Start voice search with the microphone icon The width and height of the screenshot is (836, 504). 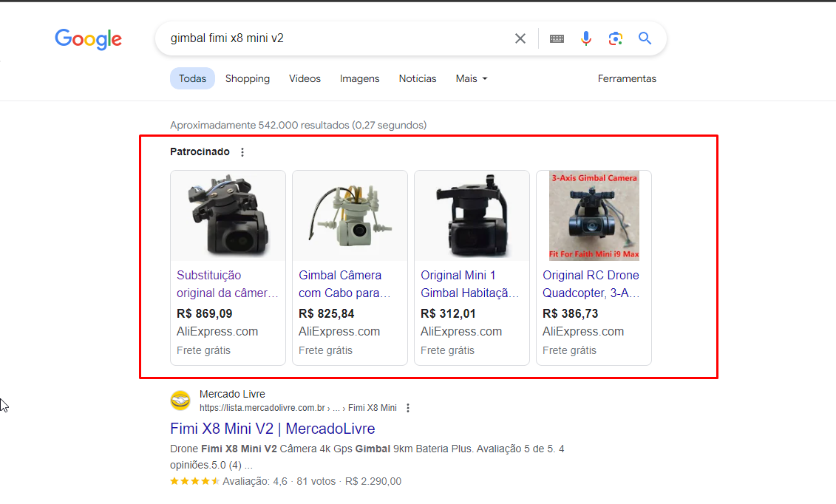pos(585,38)
